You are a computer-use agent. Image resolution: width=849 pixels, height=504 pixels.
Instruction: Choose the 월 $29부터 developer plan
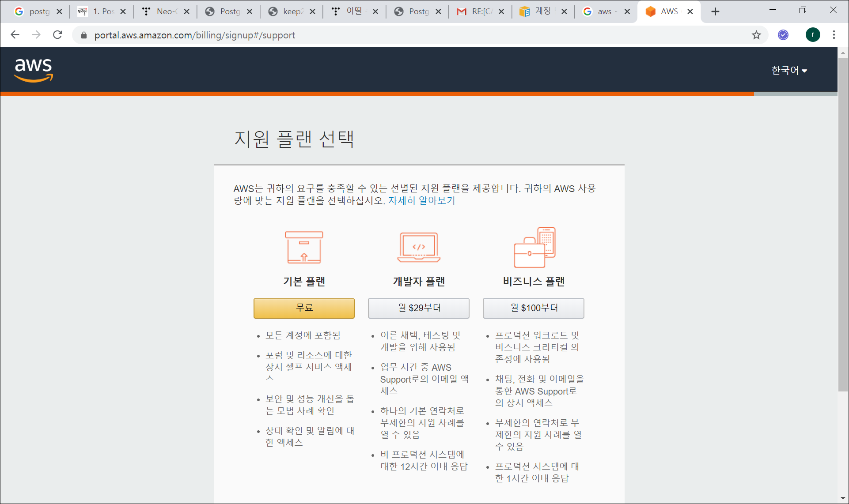tap(419, 308)
